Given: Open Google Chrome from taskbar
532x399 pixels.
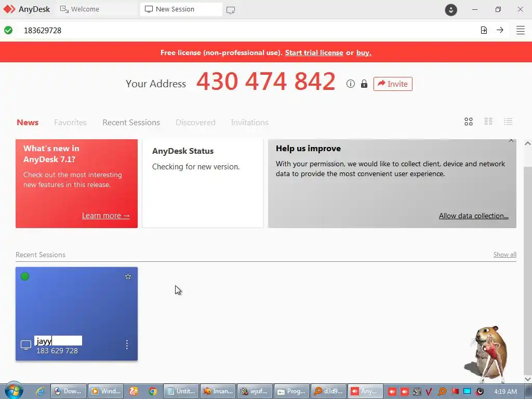Looking at the screenshot, I should [x=153, y=391].
